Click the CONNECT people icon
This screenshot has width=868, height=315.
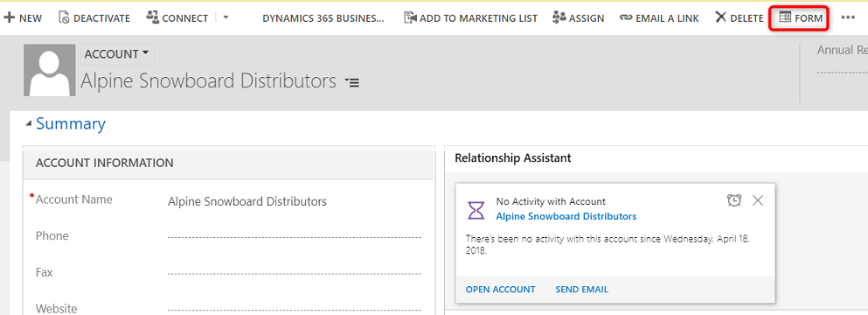click(x=152, y=17)
